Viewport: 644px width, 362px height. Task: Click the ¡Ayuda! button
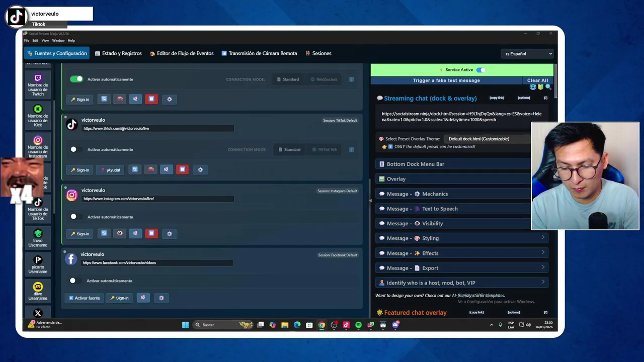coord(110,170)
